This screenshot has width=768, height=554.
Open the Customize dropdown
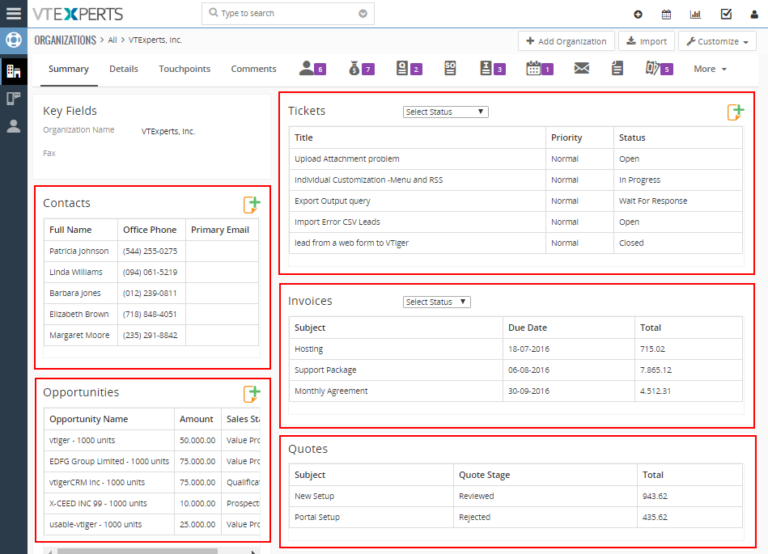click(717, 41)
